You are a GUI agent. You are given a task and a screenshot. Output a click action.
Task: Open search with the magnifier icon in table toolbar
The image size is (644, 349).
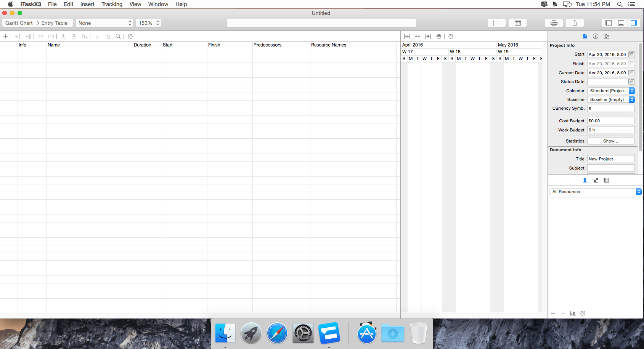coord(118,37)
